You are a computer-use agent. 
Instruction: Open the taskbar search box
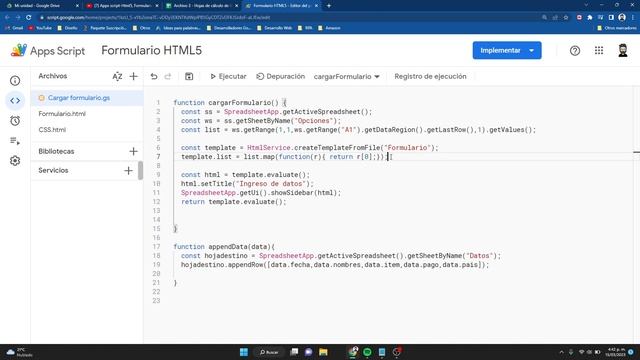click(269, 352)
